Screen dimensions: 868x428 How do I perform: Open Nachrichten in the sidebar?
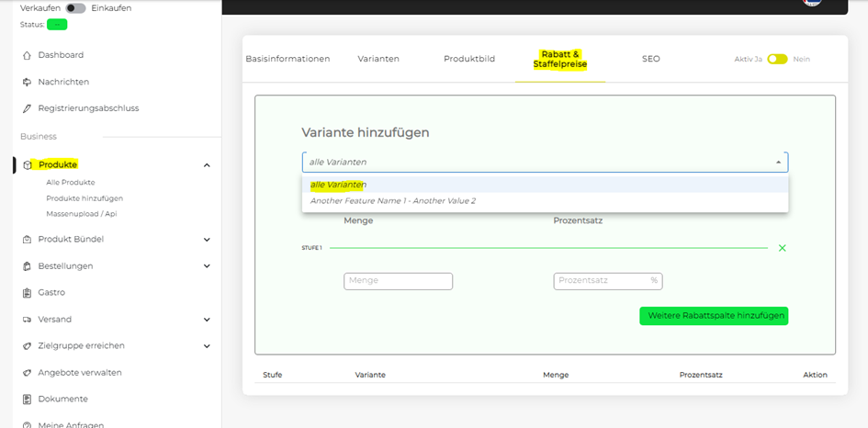63,82
